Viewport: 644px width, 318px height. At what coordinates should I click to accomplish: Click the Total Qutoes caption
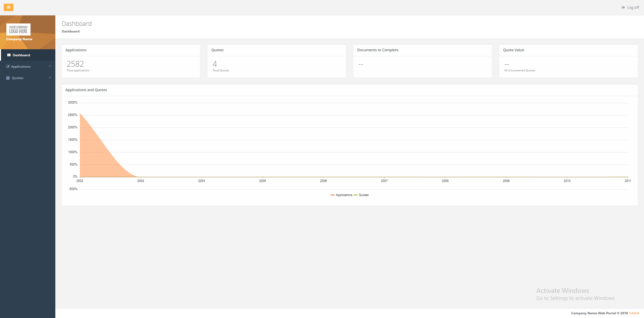(221, 70)
